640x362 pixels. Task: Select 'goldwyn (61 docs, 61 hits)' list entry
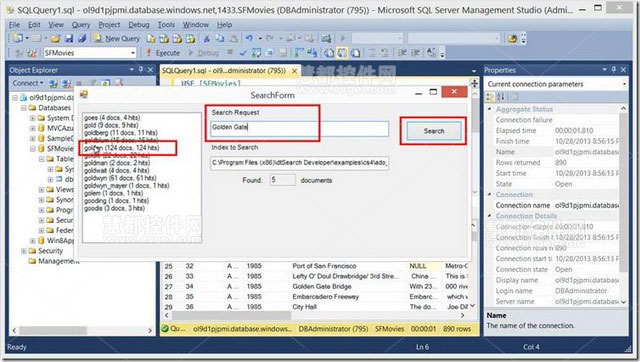click(x=120, y=178)
